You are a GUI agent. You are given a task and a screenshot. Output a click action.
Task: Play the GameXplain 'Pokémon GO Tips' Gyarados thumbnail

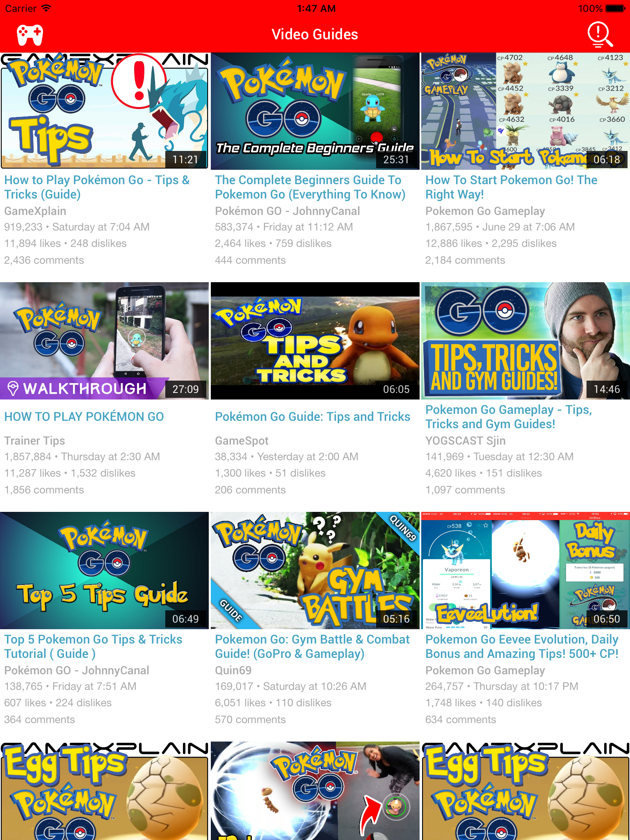tap(105, 111)
